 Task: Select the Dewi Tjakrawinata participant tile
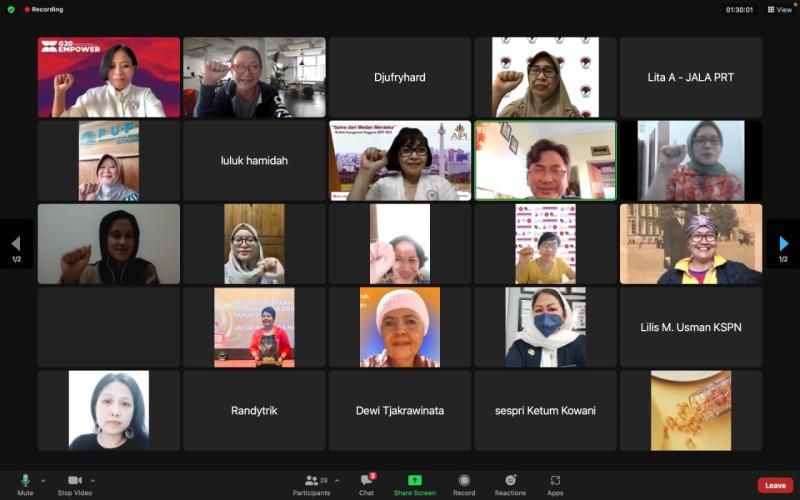399,410
